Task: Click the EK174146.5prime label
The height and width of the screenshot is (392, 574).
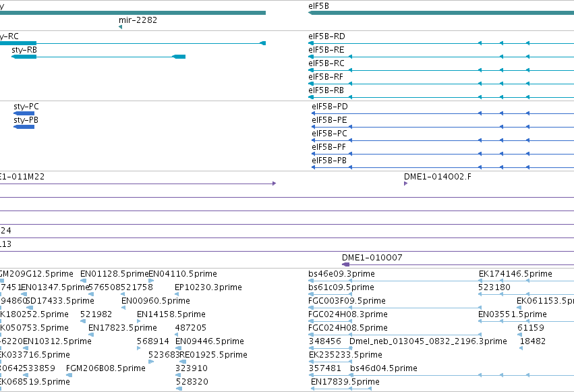Action: (515, 274)
